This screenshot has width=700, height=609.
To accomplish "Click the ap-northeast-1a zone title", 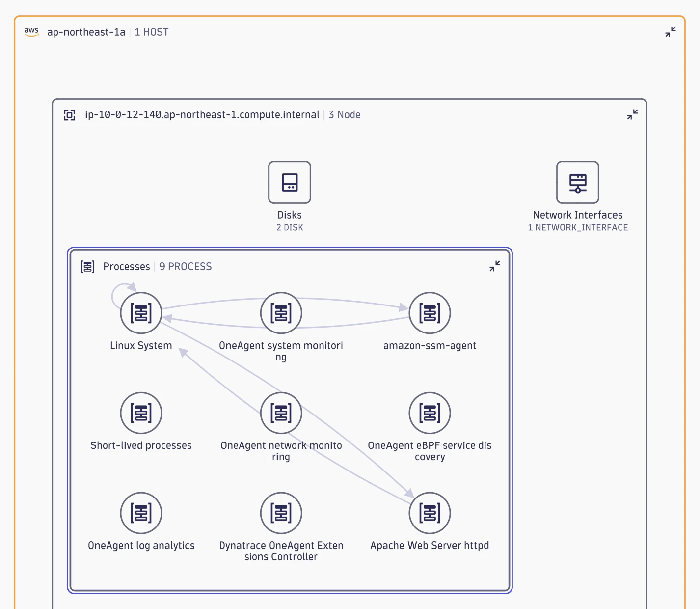I will 86,32.
